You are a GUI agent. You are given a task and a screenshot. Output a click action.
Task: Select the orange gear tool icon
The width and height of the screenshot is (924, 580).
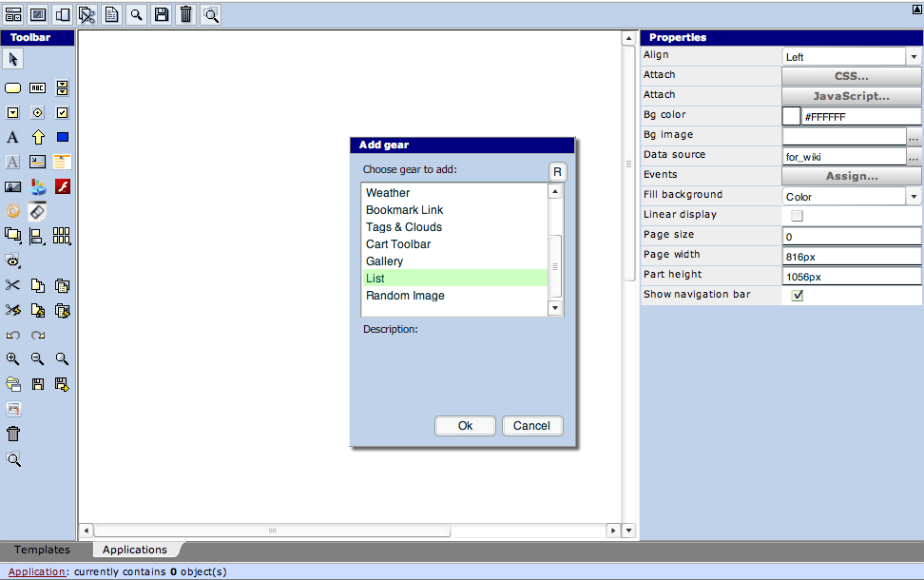point(13,211)
